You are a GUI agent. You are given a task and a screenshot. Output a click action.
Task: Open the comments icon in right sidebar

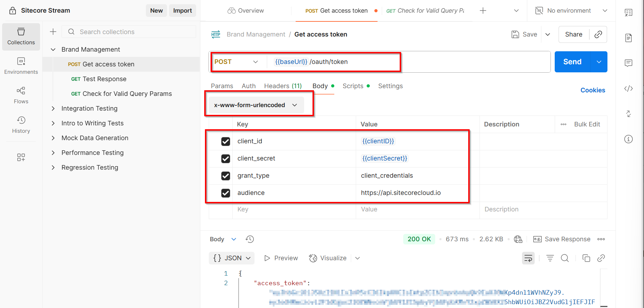pyautogui.click(x=629, y=63)
